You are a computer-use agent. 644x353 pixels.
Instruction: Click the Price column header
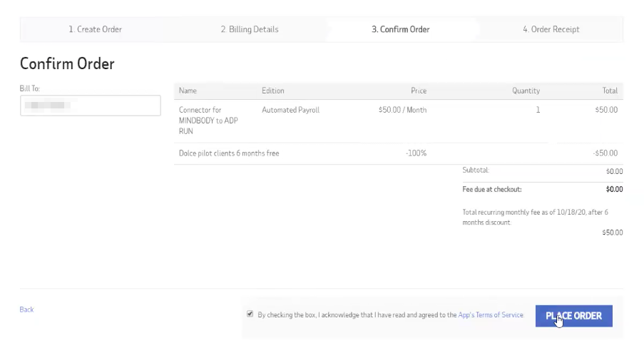419,91
